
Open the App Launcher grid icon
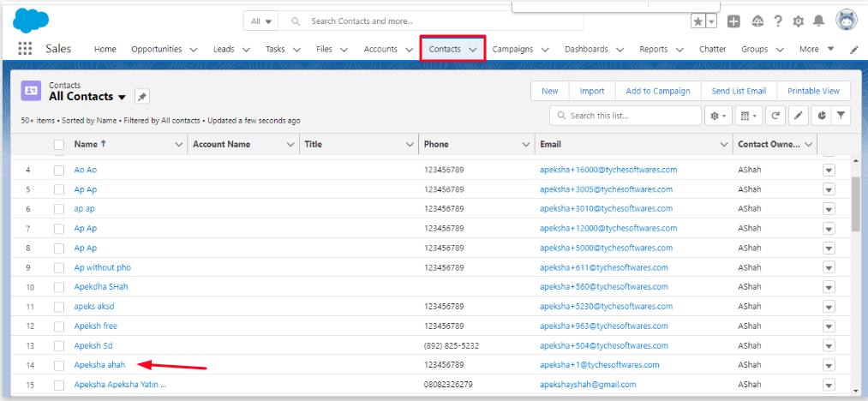point(25,49)
